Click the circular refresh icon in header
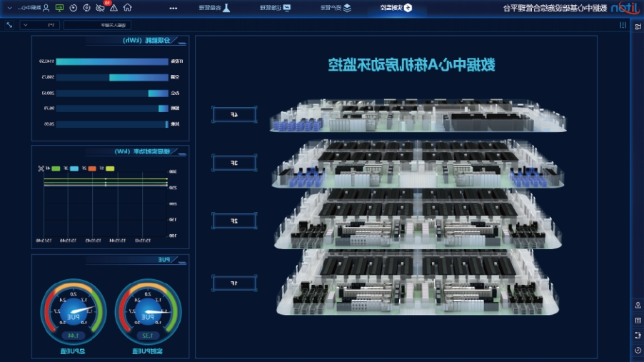 tap(86, 8)
